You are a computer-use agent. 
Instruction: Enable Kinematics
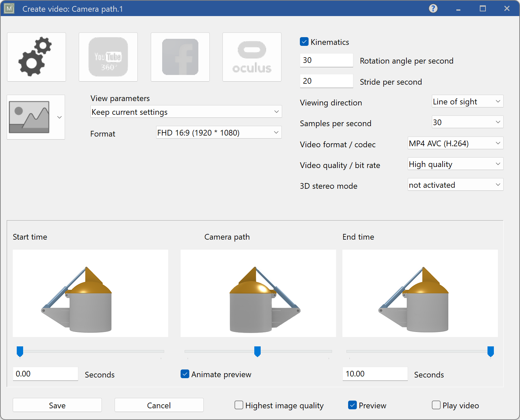point(304,41)
